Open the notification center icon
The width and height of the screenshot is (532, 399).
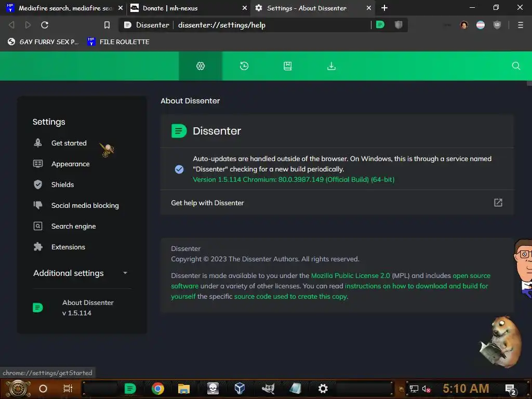click(510, 389)
